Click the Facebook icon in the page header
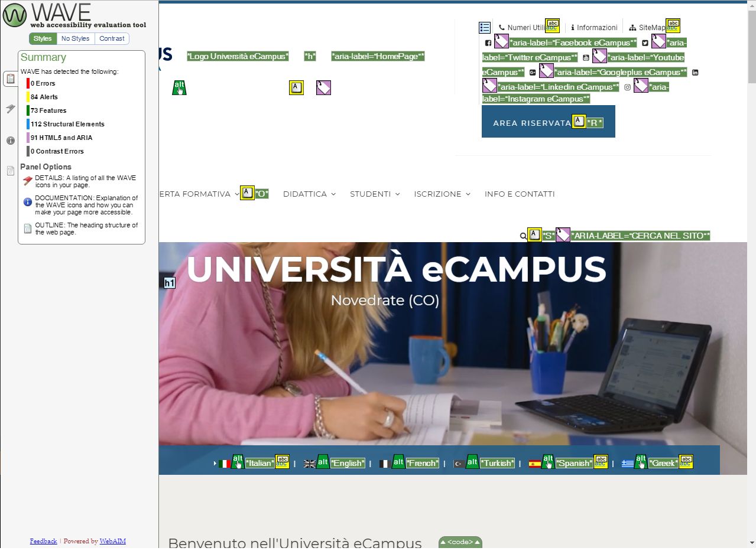 click(488, 43)
